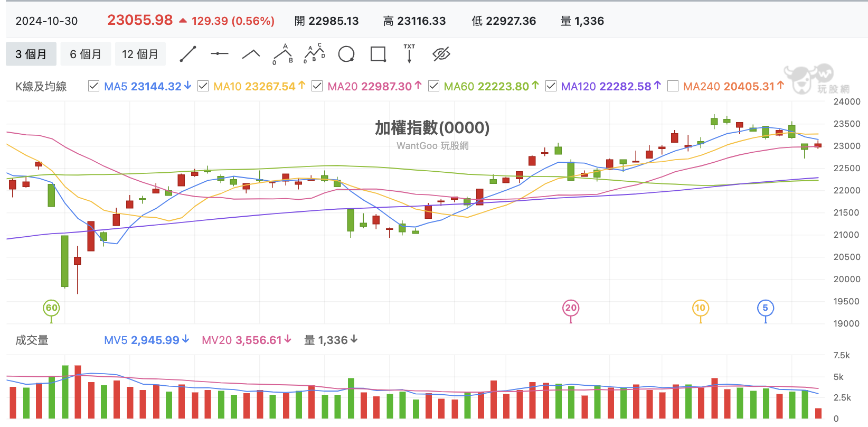Pick the horizontal line tool
Viewport: 868px width, 427px height.
[219, 54]
